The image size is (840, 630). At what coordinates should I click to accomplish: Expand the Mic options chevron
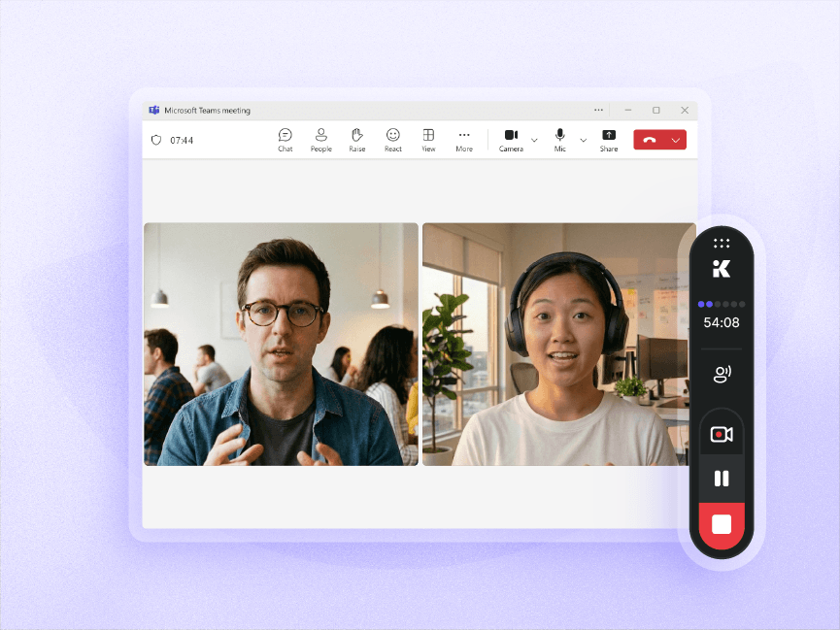(584, 140)
